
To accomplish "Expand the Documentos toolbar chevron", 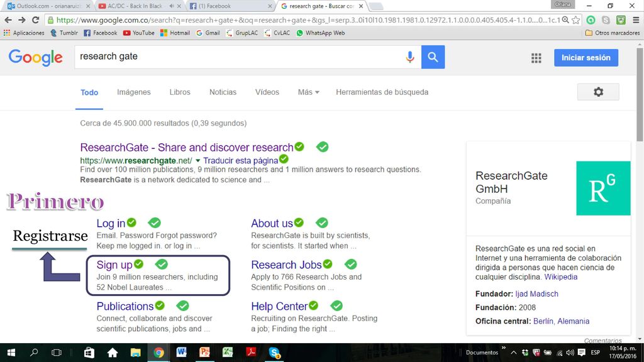I will [x=504, y=348].
